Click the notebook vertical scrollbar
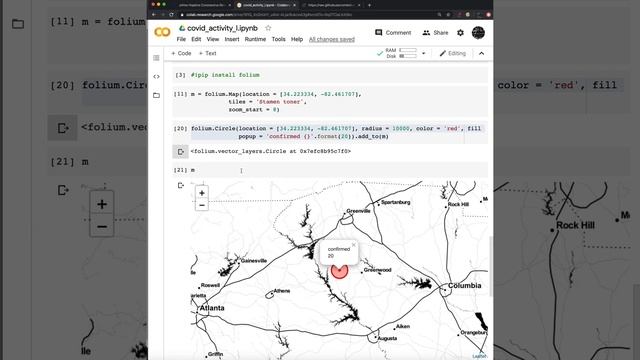The image size is (640, 360). [490, 266]
